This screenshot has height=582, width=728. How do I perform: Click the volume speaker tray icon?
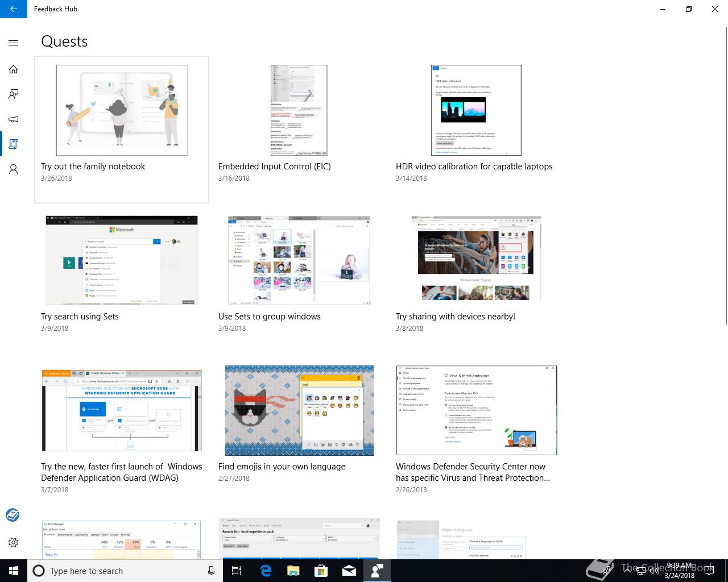[654, 571]
